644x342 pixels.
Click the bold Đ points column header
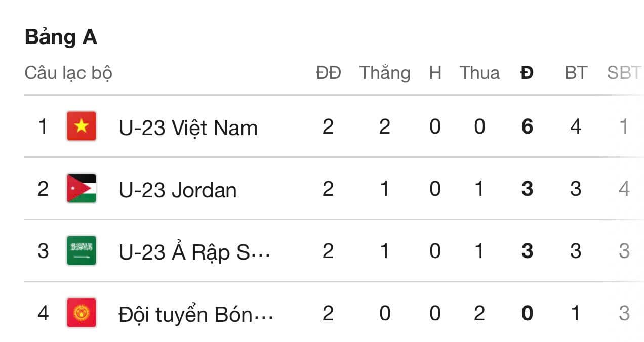(527, 73)
